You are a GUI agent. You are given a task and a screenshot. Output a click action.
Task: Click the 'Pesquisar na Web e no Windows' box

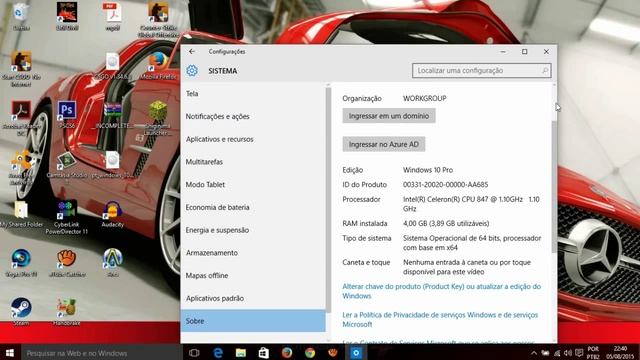tap(101, 353)
